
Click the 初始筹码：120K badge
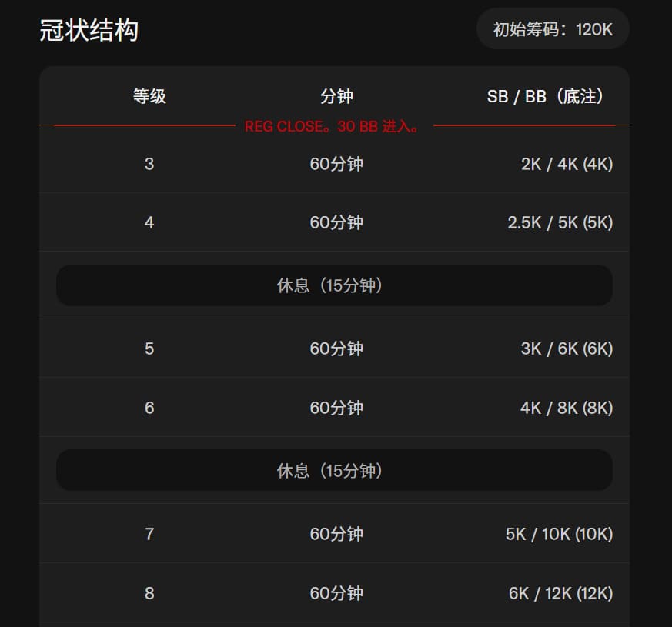(553, 29)
